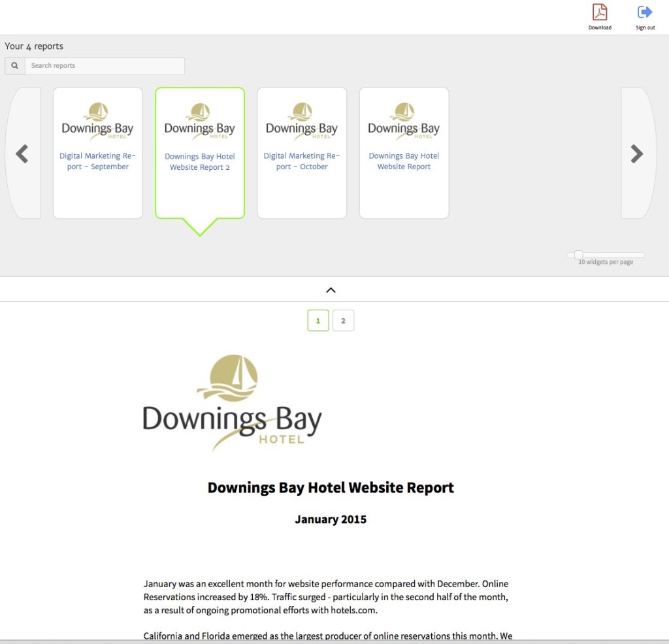This screenshot has width=669, height=644.
Task: Adjust the widgets per page slider
Action: coord(578,255)
